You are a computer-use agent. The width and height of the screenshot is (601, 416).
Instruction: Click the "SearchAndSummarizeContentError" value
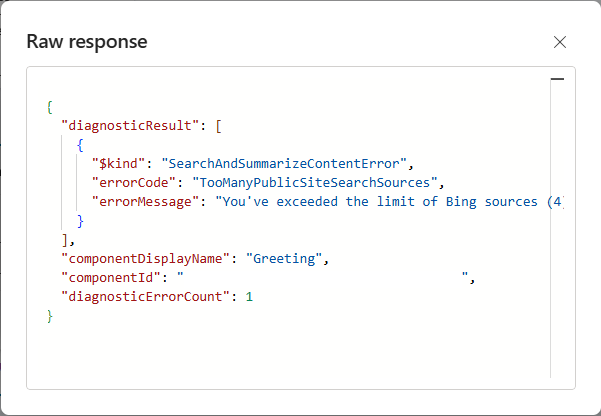[287, 163]
